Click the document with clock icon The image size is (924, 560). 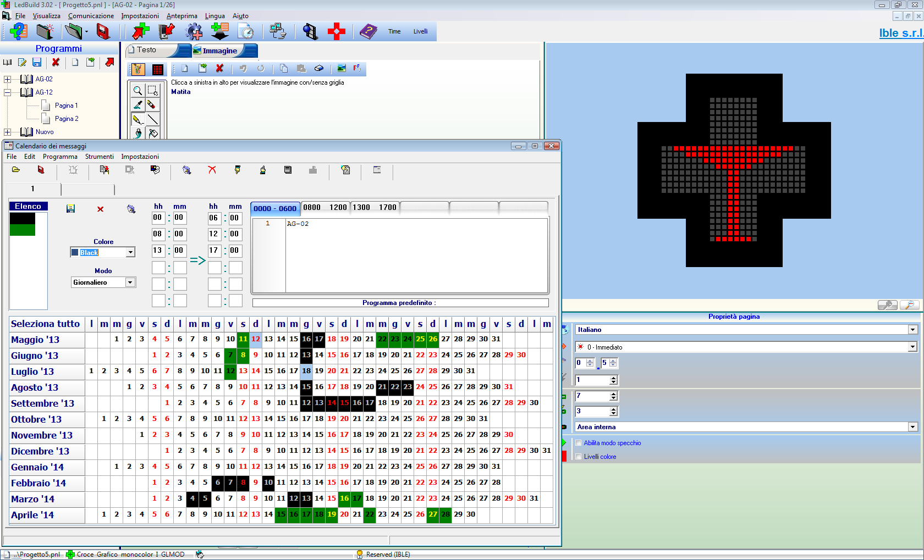click(246, 31)
